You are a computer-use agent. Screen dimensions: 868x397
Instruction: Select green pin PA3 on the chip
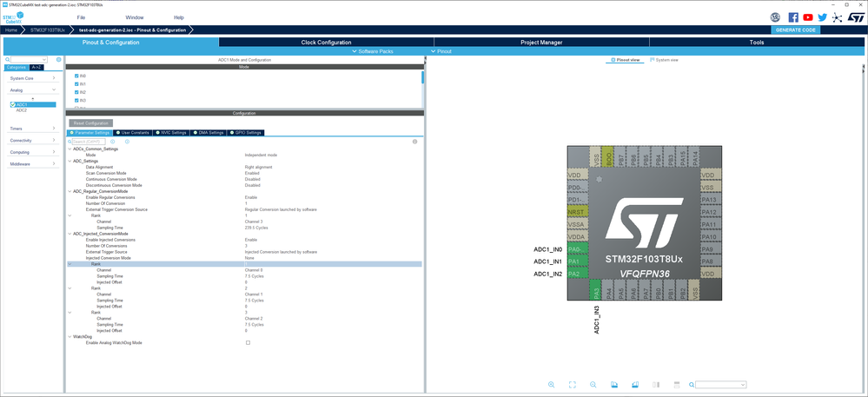596,290
